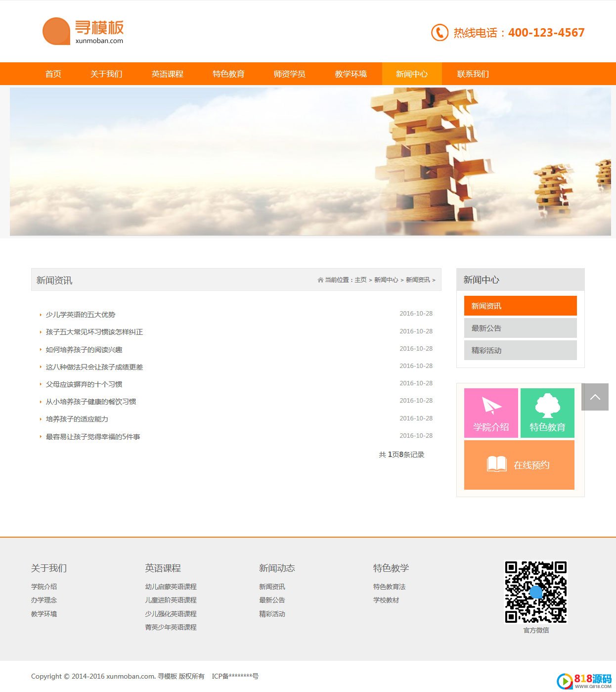Viewport: 616px width, 692px height.
Task: Click the banner image of wooden blocks
Action: click(x=310, y=161)
